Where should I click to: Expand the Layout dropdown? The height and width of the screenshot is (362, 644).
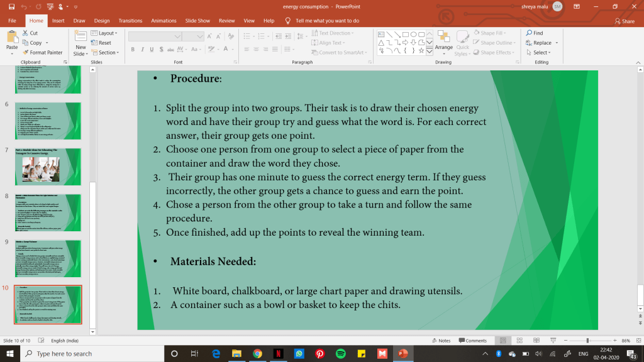click(x=104, y=33)
